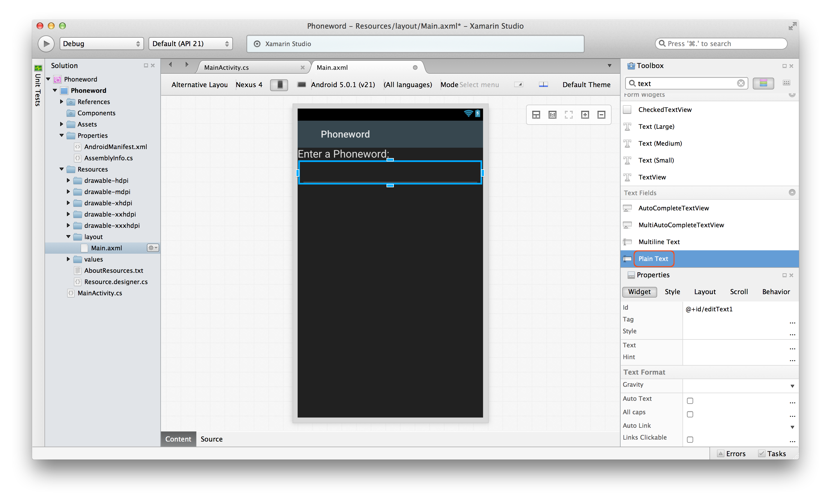
Task: Check the All caps option
Action: click(x=690, y=414)
